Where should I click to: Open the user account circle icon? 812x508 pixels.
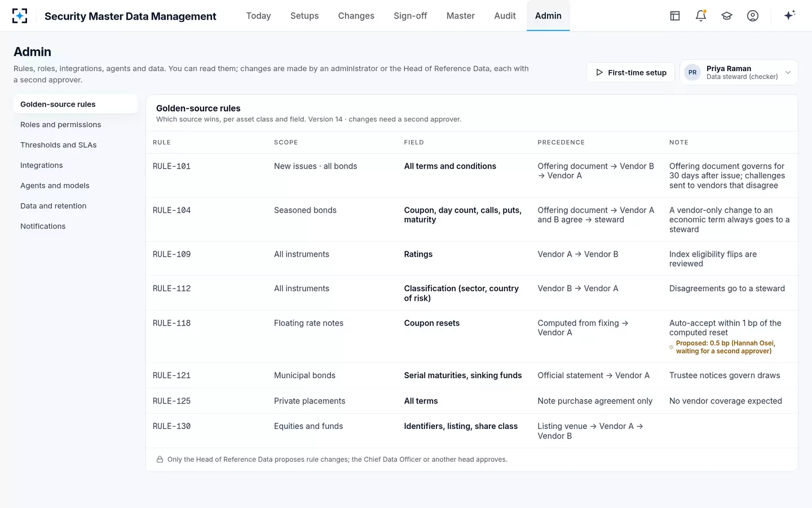(x=753, y=16)
